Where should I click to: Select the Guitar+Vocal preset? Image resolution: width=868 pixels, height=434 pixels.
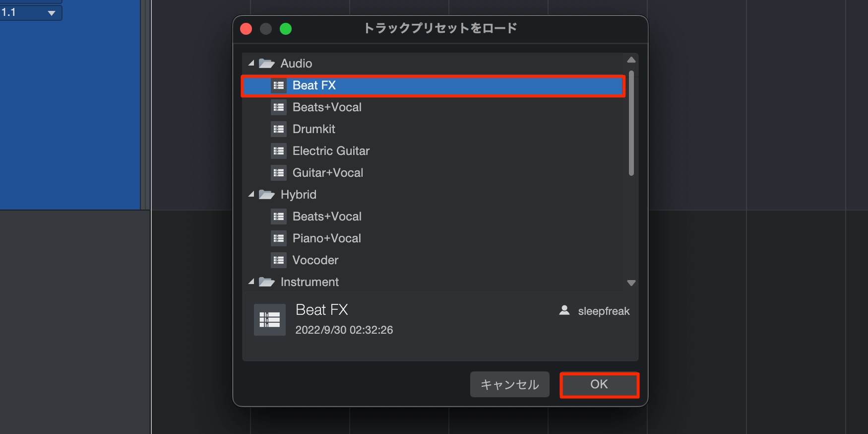point(433,173)
